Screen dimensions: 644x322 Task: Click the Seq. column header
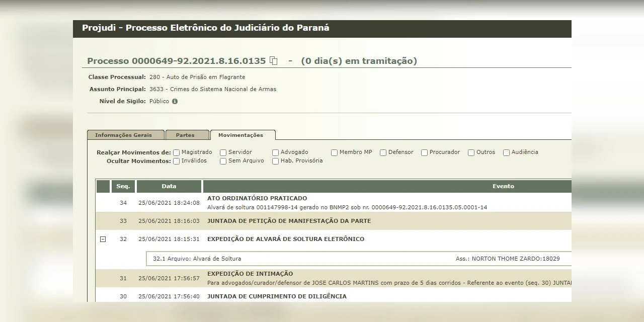click(123, 186)
